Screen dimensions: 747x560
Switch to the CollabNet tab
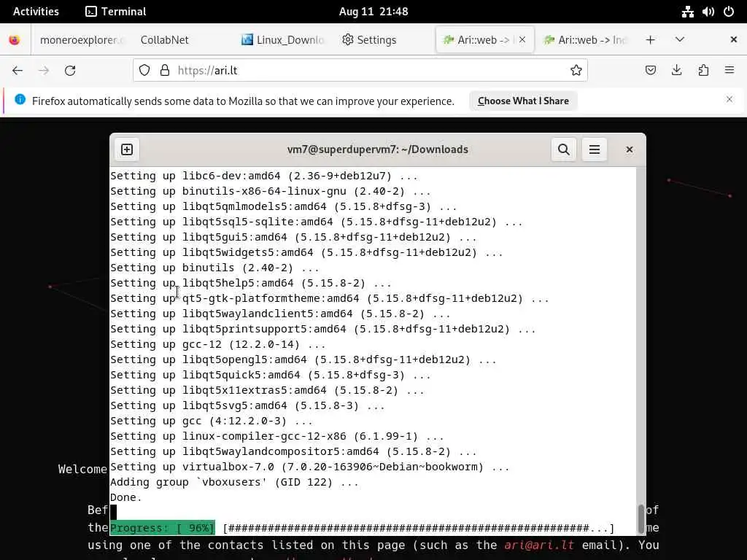tap(164, 40)
